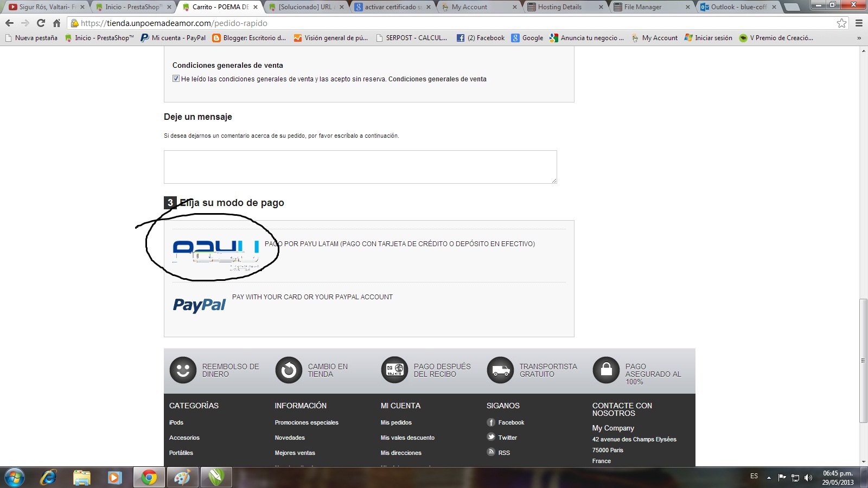Image resolution: width=868 pixels, height=488 pixels.
Task: Click the Transportista gratuito truck icon
Action: (x=500, y=370)
